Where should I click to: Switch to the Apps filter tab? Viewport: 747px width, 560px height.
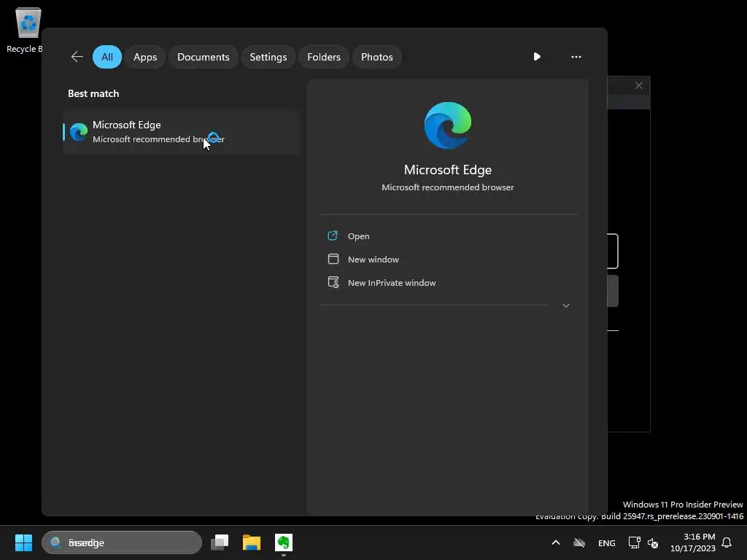(145, 57)
